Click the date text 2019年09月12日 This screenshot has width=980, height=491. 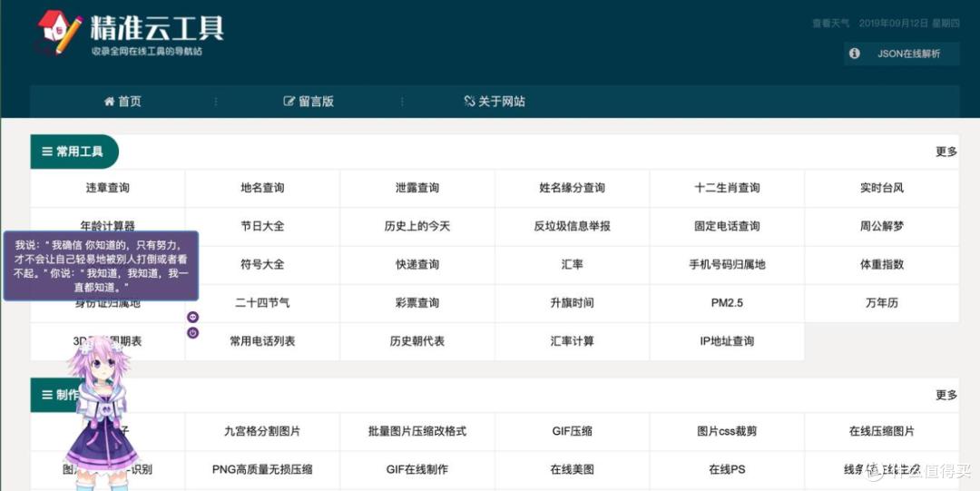893,24
